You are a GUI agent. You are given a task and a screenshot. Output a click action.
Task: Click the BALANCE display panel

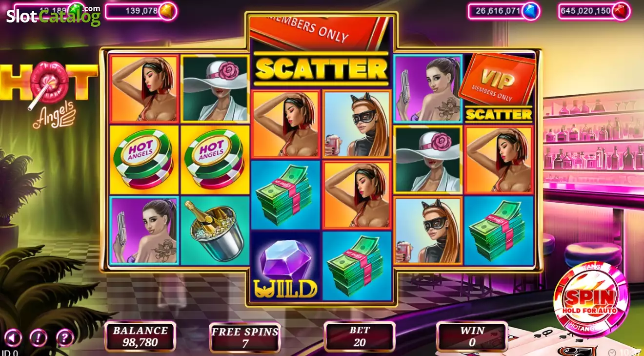coord(140,336)
